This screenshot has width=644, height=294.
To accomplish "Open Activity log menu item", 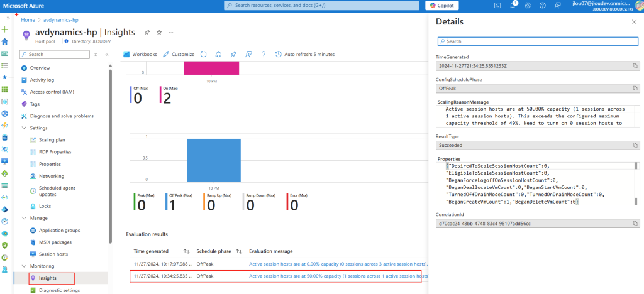I will [x=42, y=80].
